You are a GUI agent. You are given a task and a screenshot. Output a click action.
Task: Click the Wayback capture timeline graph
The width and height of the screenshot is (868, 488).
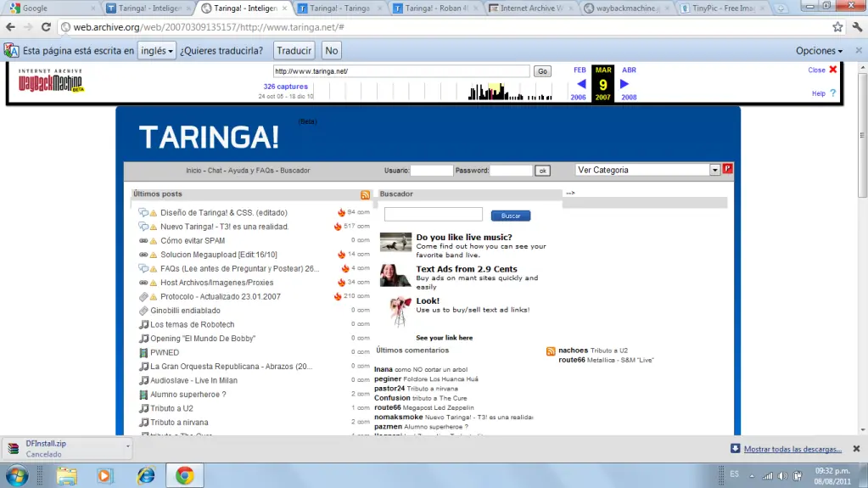point(434,91)
